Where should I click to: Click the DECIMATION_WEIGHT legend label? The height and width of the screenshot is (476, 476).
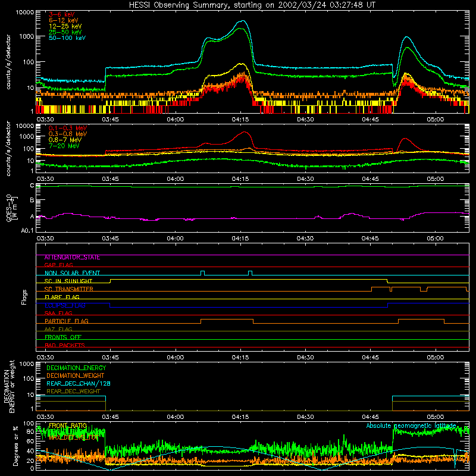pyautogui.click(x=76, y=376)
